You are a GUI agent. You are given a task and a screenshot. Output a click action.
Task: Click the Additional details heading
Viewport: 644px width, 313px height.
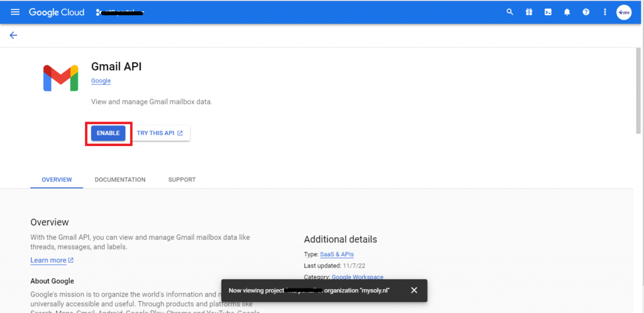(x=340, y=239)
